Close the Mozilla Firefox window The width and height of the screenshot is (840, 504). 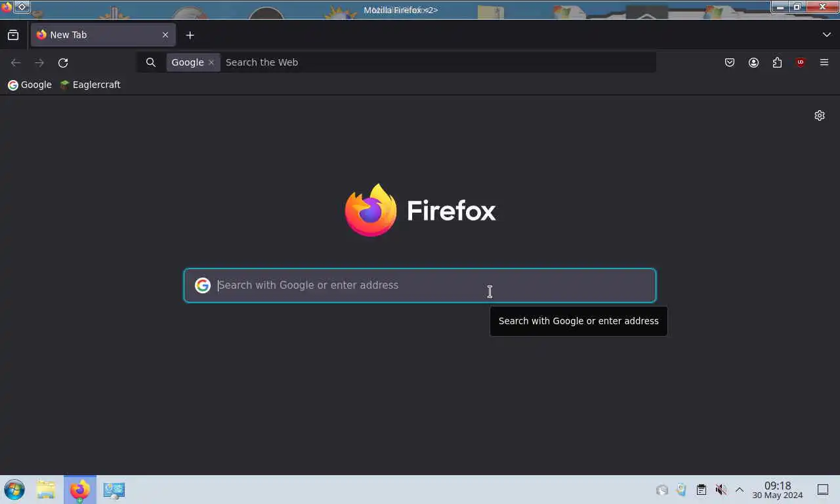822,7
